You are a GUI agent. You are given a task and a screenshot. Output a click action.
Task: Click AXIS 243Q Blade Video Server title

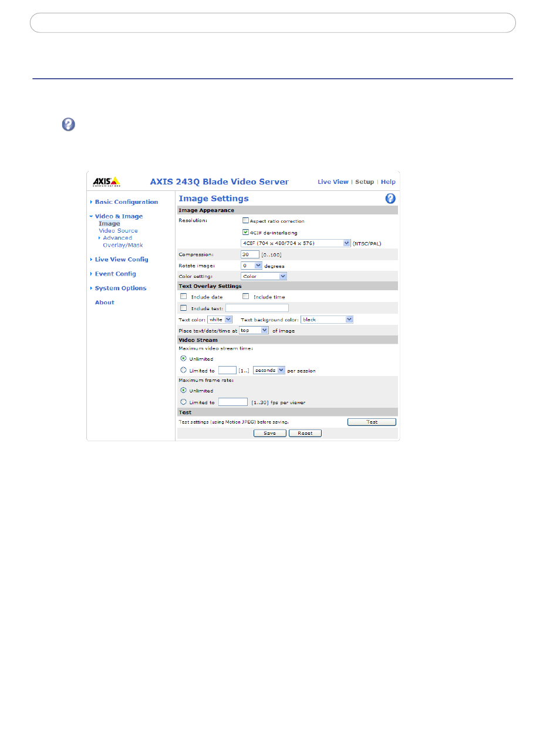pos(220,182)
